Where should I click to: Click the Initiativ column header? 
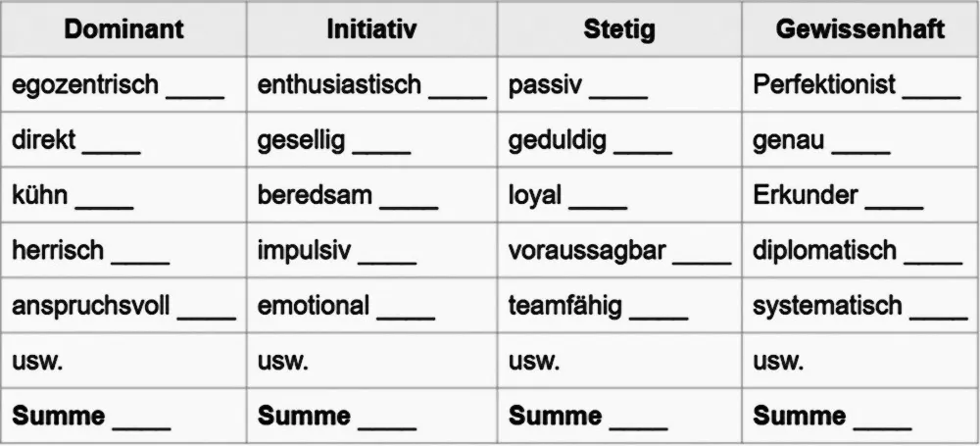(x=371, y=28)
